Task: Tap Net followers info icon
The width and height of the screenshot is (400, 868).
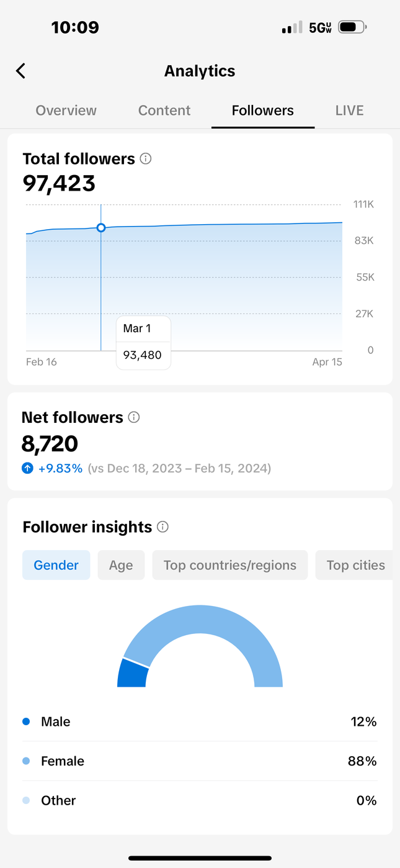Action: [134, 417]
